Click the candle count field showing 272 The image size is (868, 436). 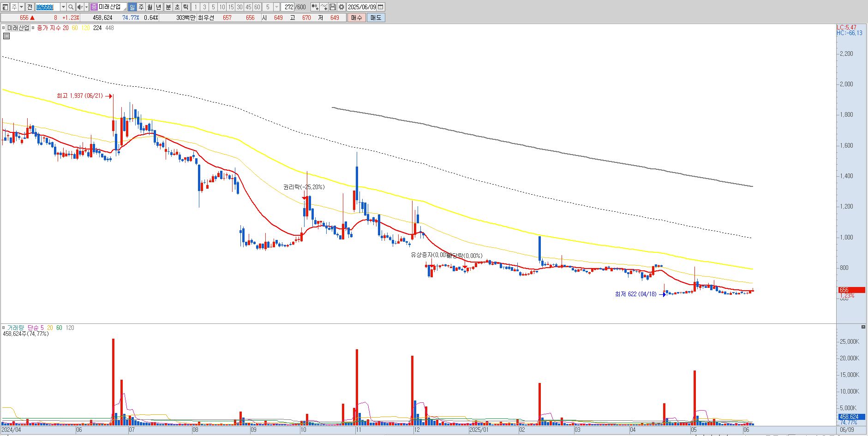(288, 7)
